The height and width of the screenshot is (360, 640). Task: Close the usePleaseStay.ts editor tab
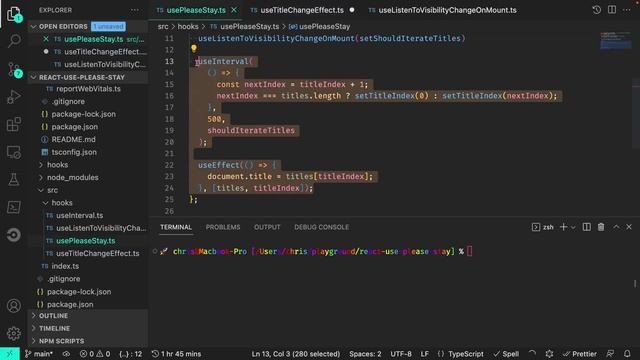click(x=234, y=10)
